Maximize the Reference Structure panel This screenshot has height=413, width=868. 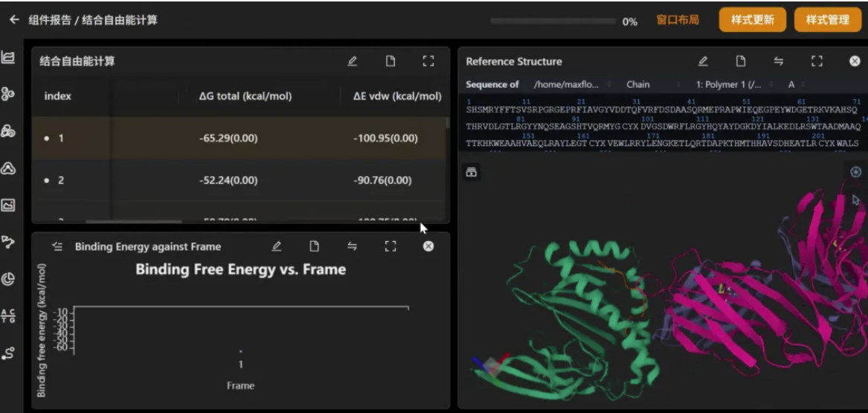pyautogui.click(x=817, y=62)
